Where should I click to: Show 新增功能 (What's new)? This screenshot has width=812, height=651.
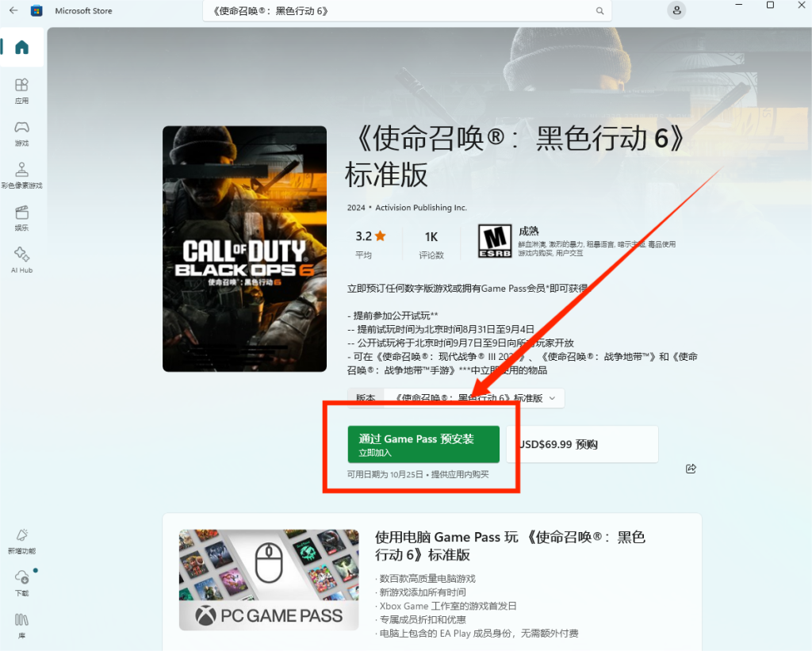[21, 542]
